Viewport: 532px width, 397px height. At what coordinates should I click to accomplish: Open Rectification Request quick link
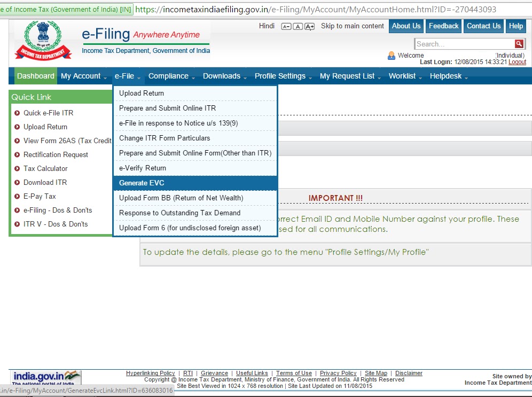(x=56, y=155)
